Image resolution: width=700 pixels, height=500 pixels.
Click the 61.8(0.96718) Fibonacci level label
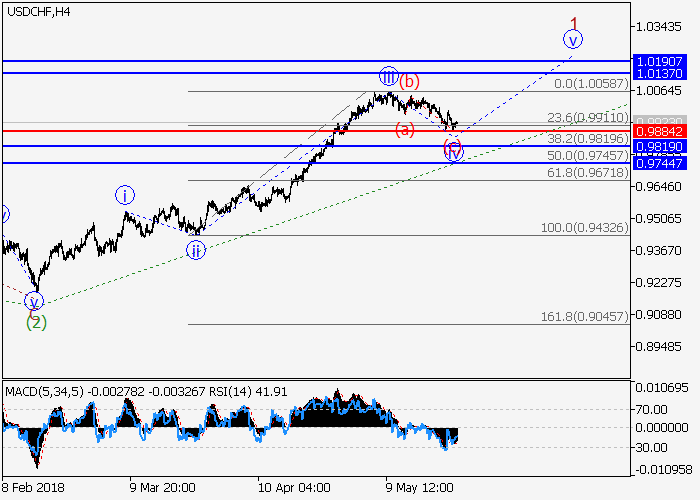pyautogui.click(x=587, y=173)
